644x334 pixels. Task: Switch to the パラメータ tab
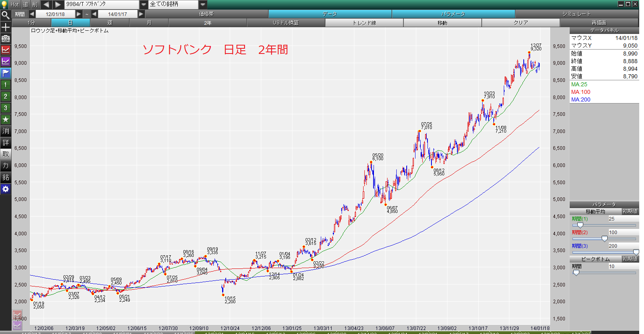pos(453,14)
